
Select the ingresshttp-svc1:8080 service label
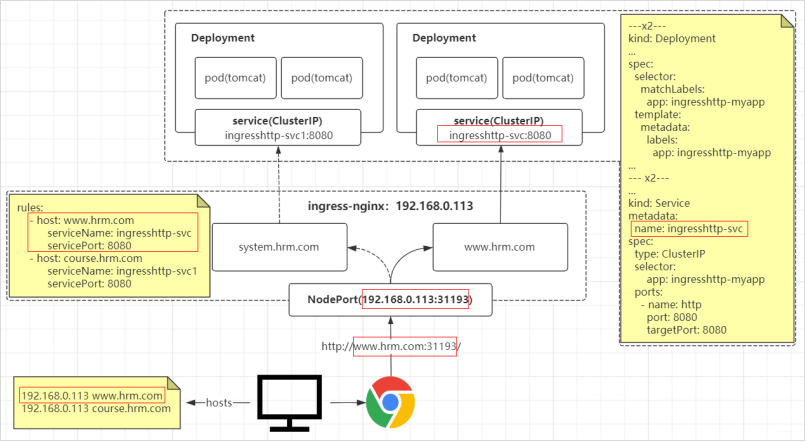coord(279,136)
